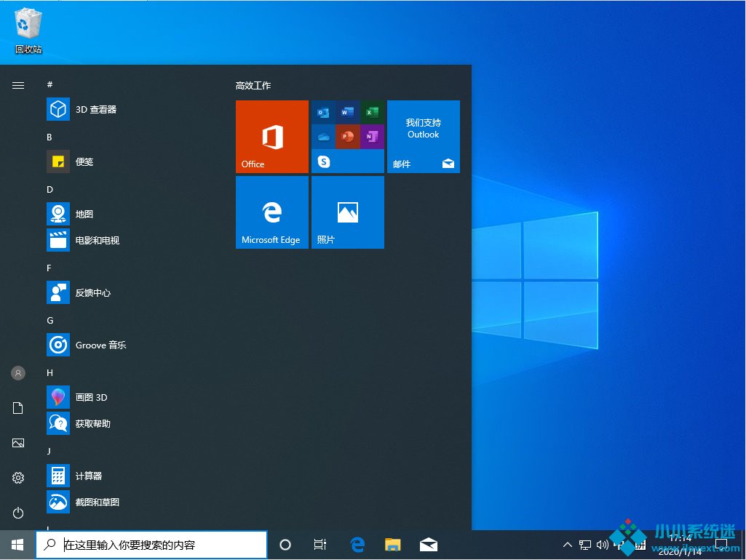Click the OneDrive icon in Office folder tile
The image size is (746, 560).
324,137
